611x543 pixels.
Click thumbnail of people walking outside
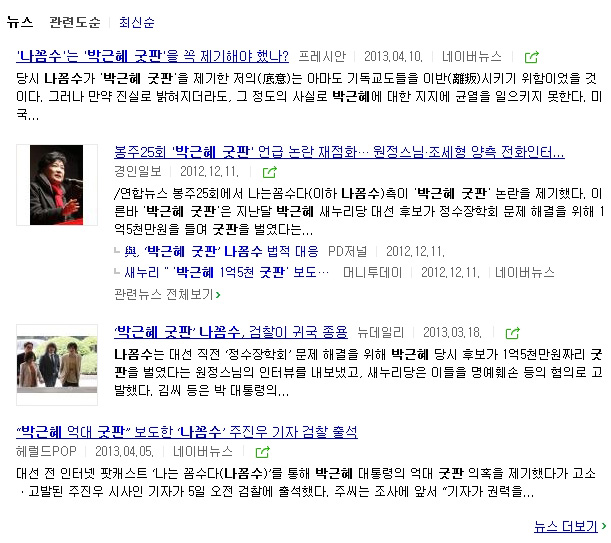click(57, 365)
